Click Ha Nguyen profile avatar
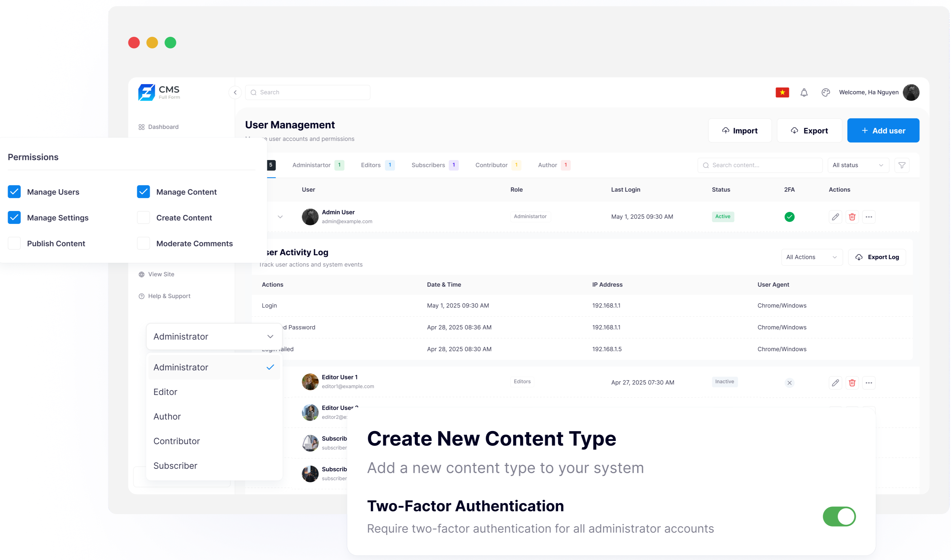Image resolution: width=951 pixels, height=560 pixels. [911, 93]
